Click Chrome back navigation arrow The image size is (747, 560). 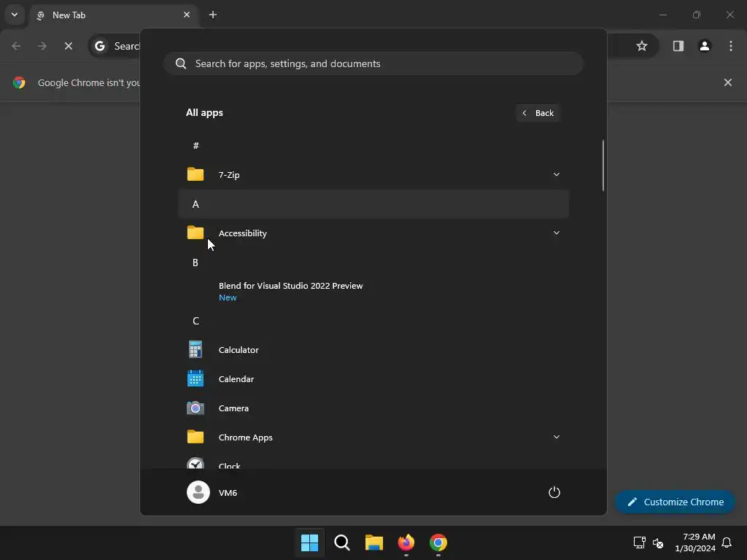(16, 46)
